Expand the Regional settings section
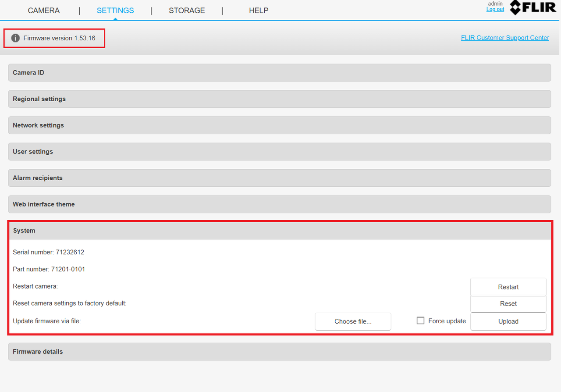The image size is (561, 392). (x=279, y=99)
